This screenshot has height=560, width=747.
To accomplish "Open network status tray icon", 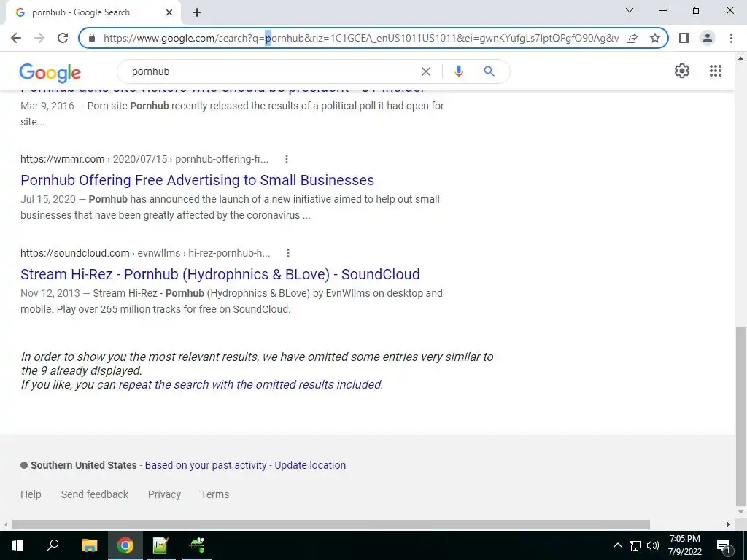I will click(635, 545).
